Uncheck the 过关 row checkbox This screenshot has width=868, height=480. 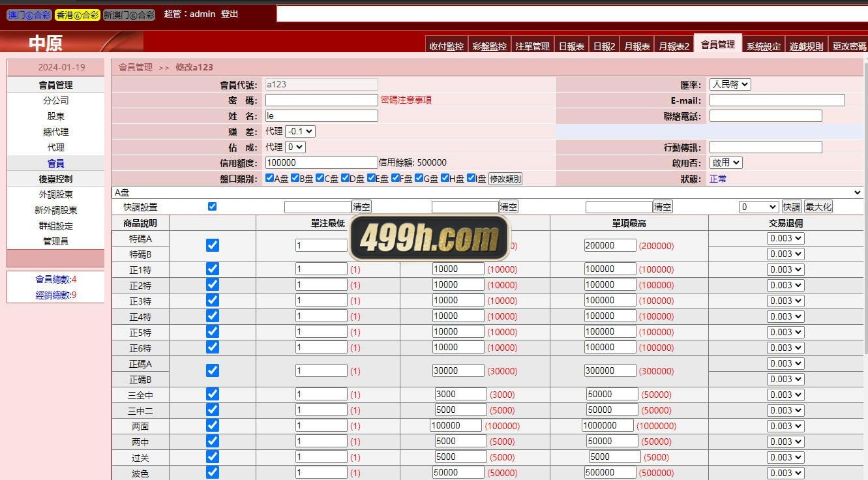[213, 457]
